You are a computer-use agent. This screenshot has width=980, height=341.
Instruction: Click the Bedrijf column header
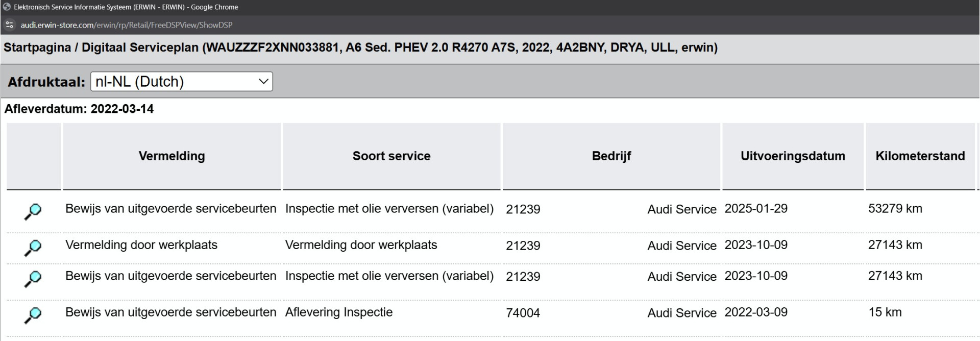(x=611, y=156)
